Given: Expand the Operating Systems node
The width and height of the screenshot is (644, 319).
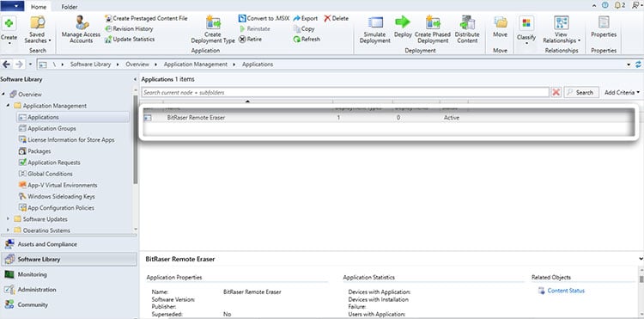Looking at the screenshot, I should pos(9,230).
